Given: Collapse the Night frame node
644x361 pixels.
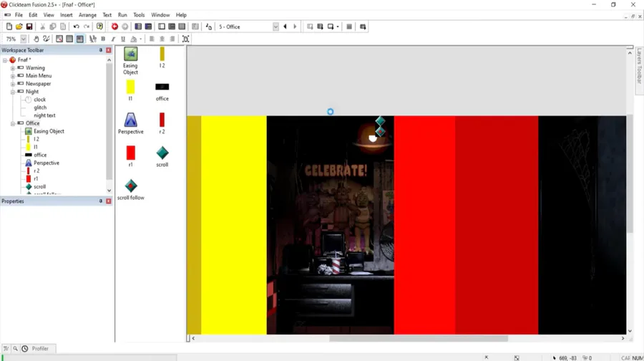Looking at the screenshot, I should click(x=13, y=92).
